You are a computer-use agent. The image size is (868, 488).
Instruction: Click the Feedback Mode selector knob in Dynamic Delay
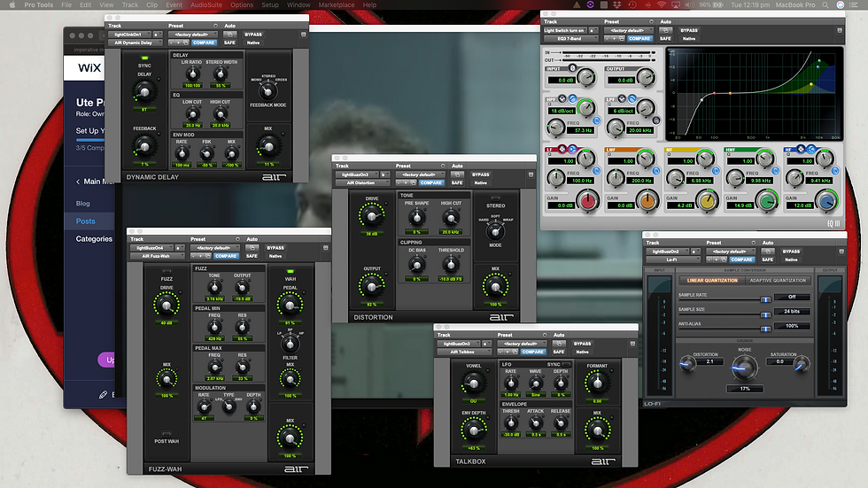pyautogui.click(x=267, y=90)
